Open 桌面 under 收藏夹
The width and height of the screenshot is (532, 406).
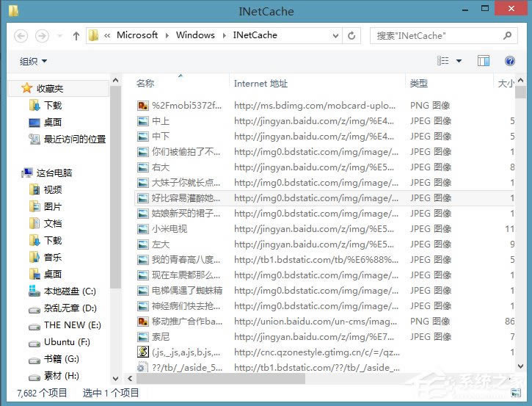click(x=52, y=122)
